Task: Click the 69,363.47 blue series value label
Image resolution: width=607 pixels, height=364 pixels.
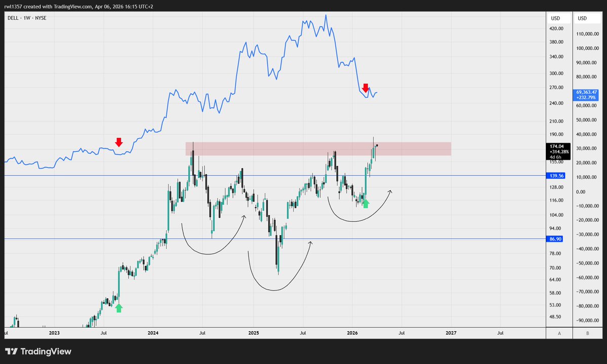Action: 586,92
